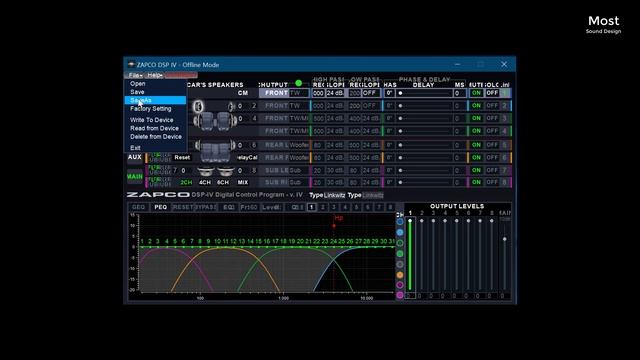Select the MAIN input button

[135, 177]
